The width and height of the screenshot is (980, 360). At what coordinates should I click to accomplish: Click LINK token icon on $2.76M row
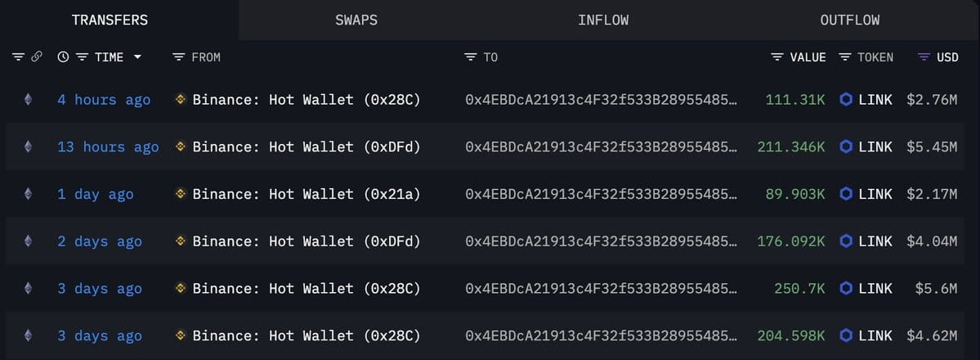tap(846, 99)
